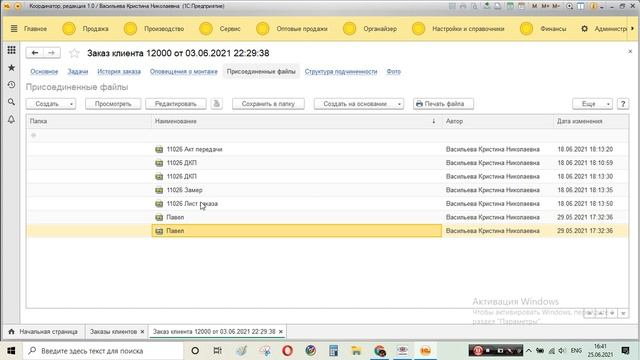The width and height of the screenshot is (640, 360).
Task: Open Search magnifier in left sidebar
Action: click(x=11, y=102)
